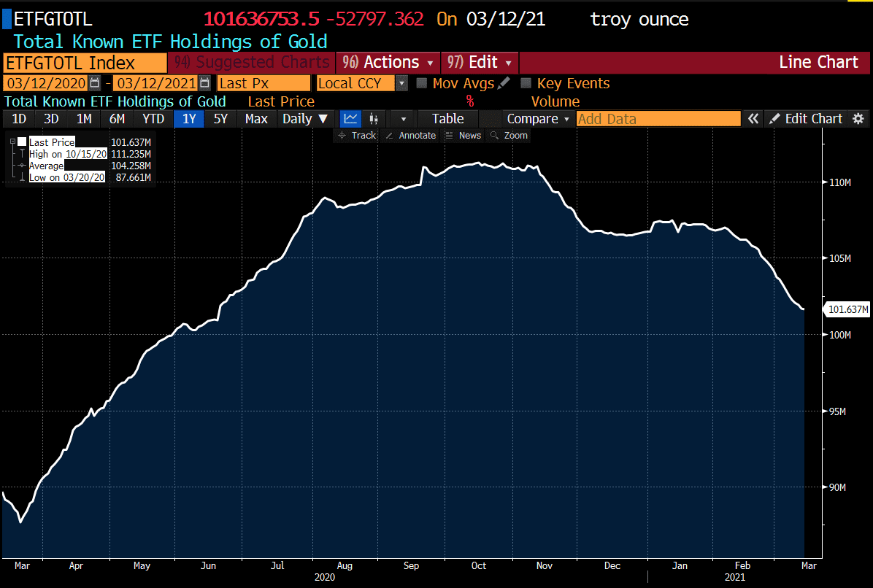Collapse panel with double left chevron
The image size is (873, 588).
753,118
